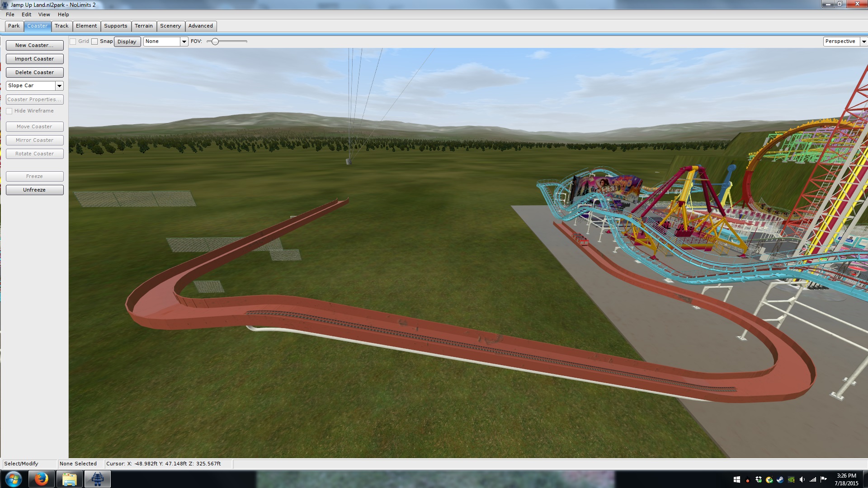
Task: Open the None selection dropdown
Action: point(184,42)
